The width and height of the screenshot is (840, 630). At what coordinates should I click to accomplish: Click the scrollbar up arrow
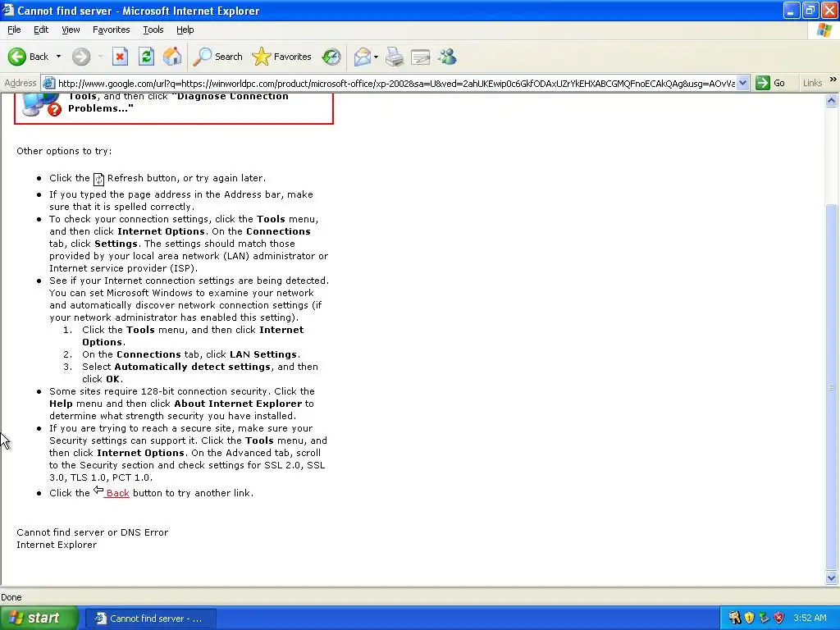tap(832, 100)
